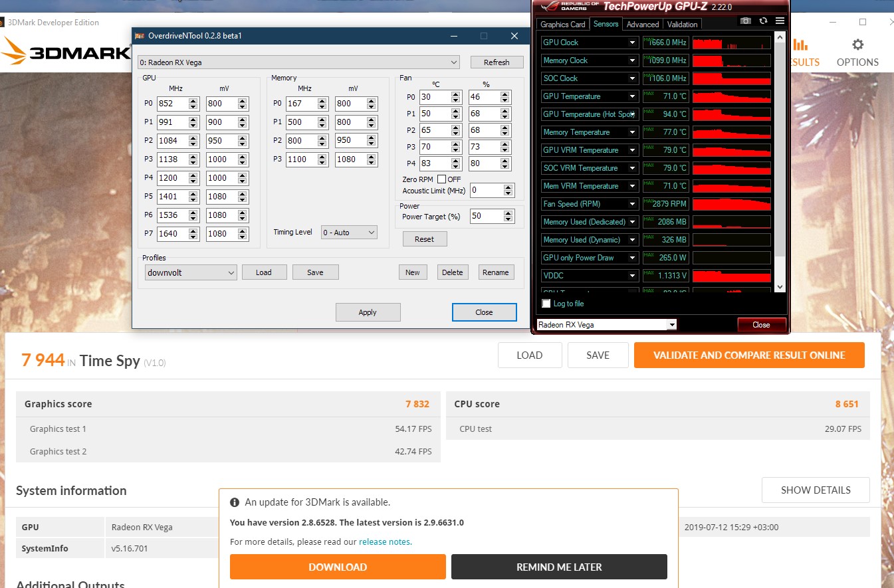The width and height of the screenshot is (894, 588).
Task: Click SHOW DETAILS for System information
Action: point(816,490)
